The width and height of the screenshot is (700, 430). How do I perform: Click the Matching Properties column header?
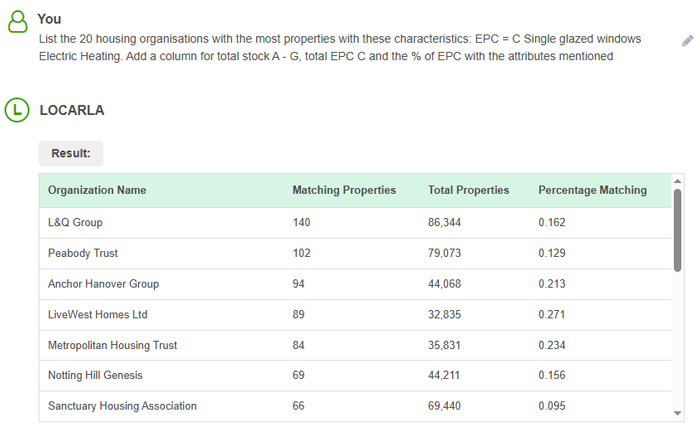(x=343, y=190)
